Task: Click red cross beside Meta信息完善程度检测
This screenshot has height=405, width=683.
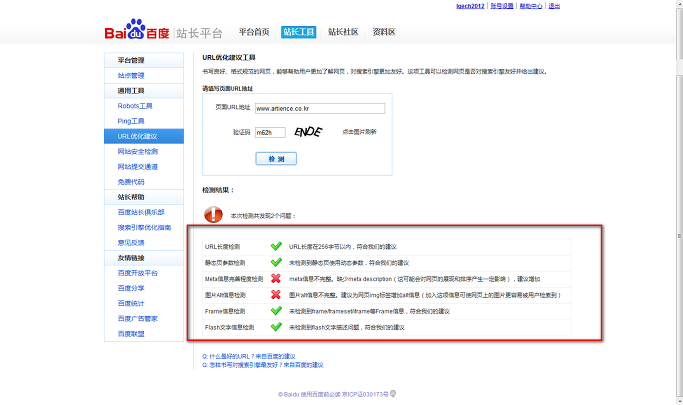Action: [276, 278]
